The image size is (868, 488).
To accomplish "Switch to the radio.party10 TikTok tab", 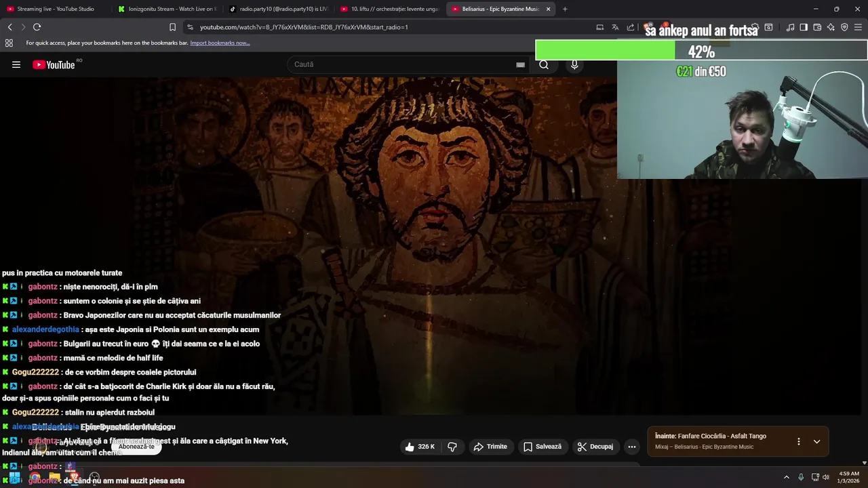I will point(277,9).
